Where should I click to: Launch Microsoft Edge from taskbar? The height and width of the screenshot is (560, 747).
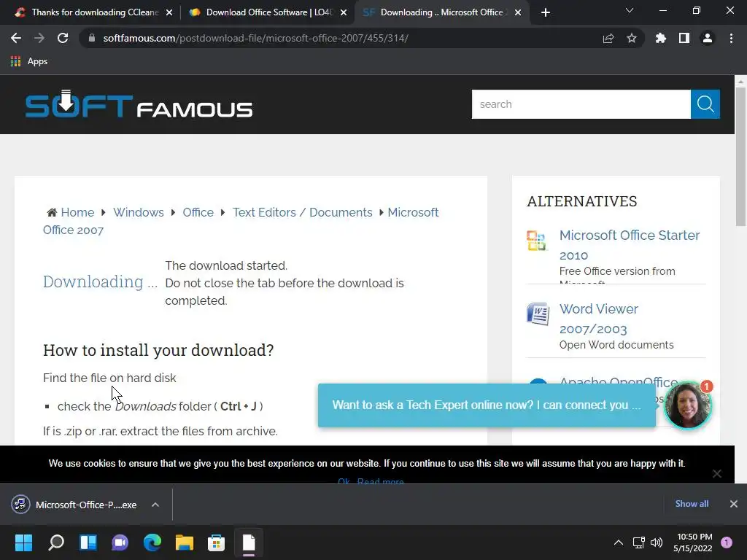click(x=152, y=542)
